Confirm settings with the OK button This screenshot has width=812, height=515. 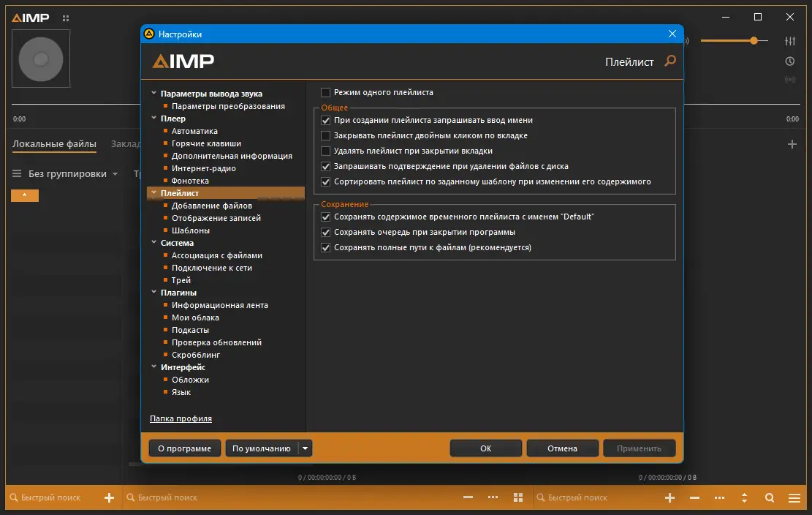tap(486, 448)
